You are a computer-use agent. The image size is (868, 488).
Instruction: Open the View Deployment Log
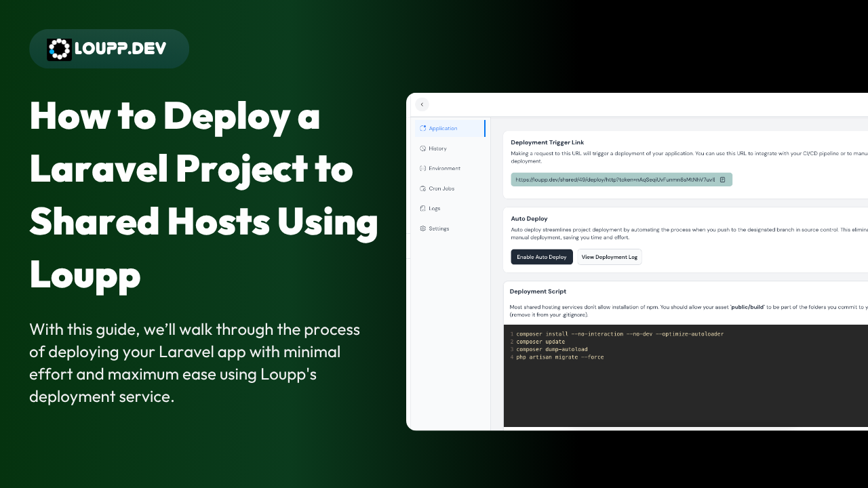pos(609,257)
